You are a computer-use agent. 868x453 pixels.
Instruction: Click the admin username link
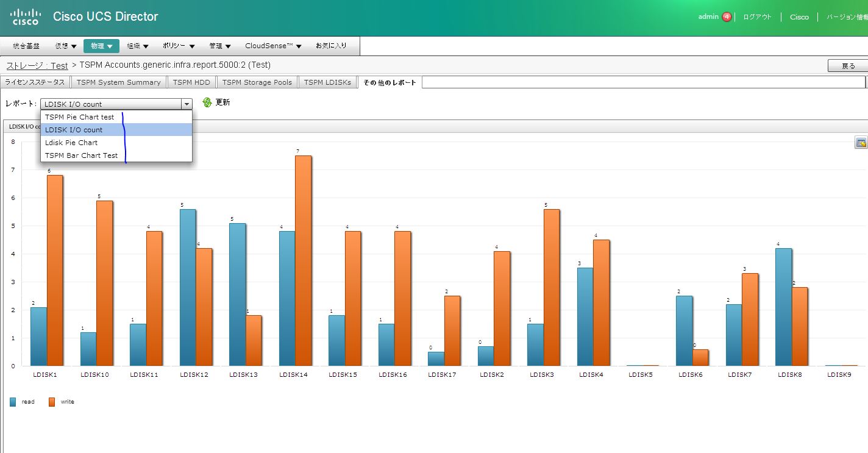(708, 17)
